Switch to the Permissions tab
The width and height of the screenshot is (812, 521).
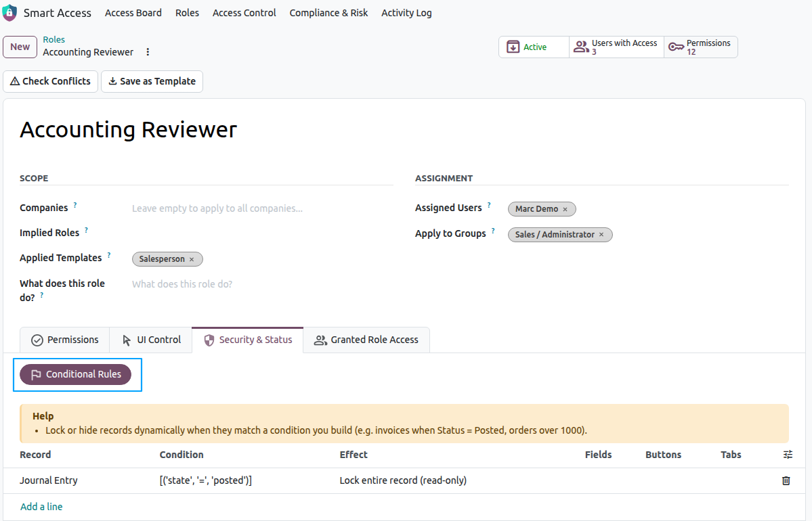coord(65,340)
